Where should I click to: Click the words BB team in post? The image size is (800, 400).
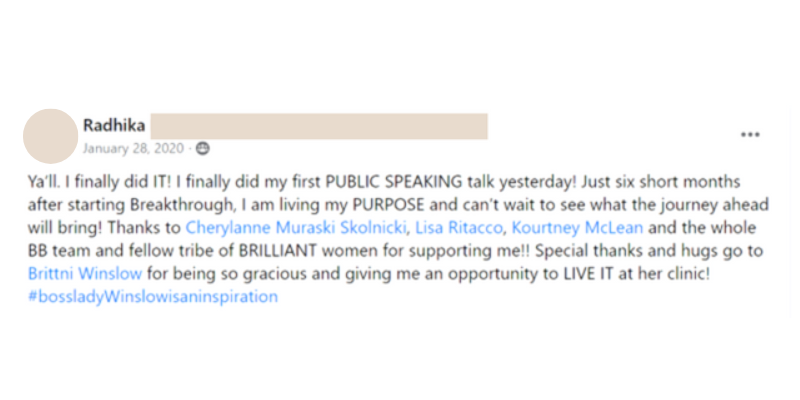click(x=55, y=251)
